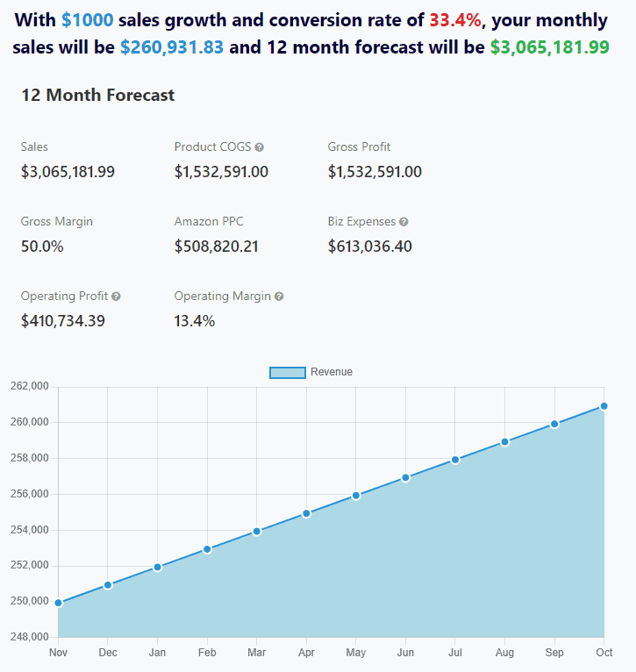Click the Mar data point on line
636x672 pixels.
point(257,531)
